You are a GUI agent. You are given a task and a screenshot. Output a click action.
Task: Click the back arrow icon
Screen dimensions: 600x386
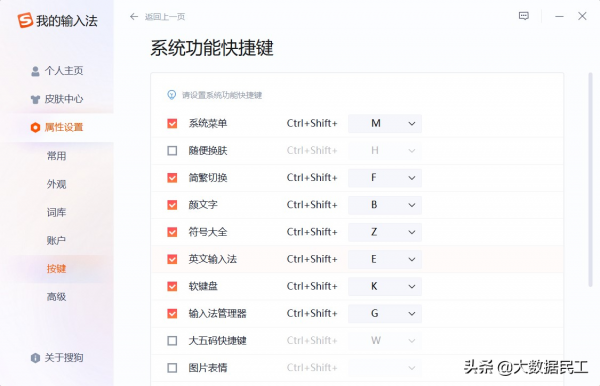(x=134, y=16)
